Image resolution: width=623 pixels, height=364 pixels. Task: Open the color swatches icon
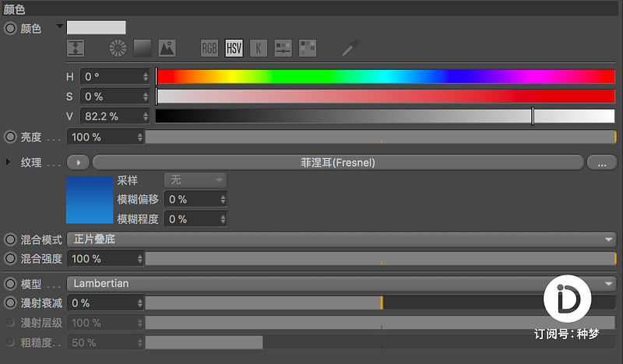pyautogui.click(x=308, y=48)
